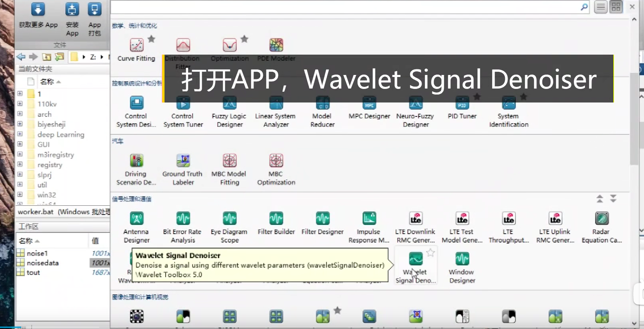Launch the Model Reducer app

[322, 112]
